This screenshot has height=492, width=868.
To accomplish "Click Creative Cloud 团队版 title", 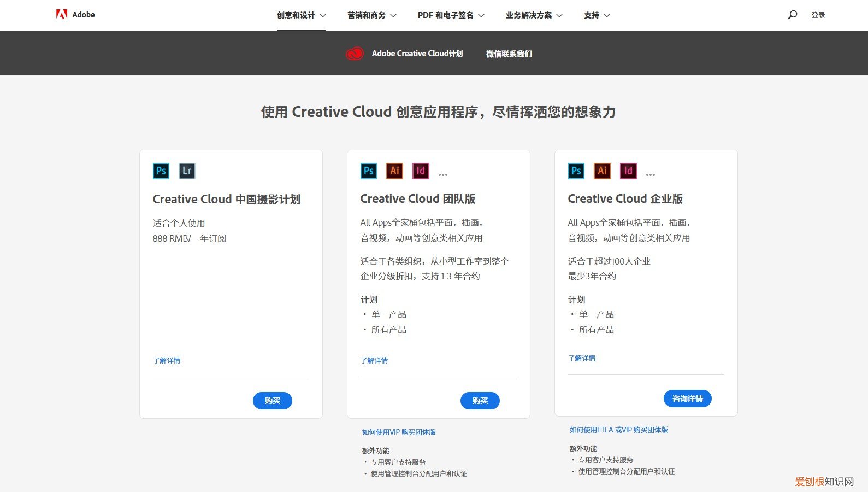I will click(418, 199).
